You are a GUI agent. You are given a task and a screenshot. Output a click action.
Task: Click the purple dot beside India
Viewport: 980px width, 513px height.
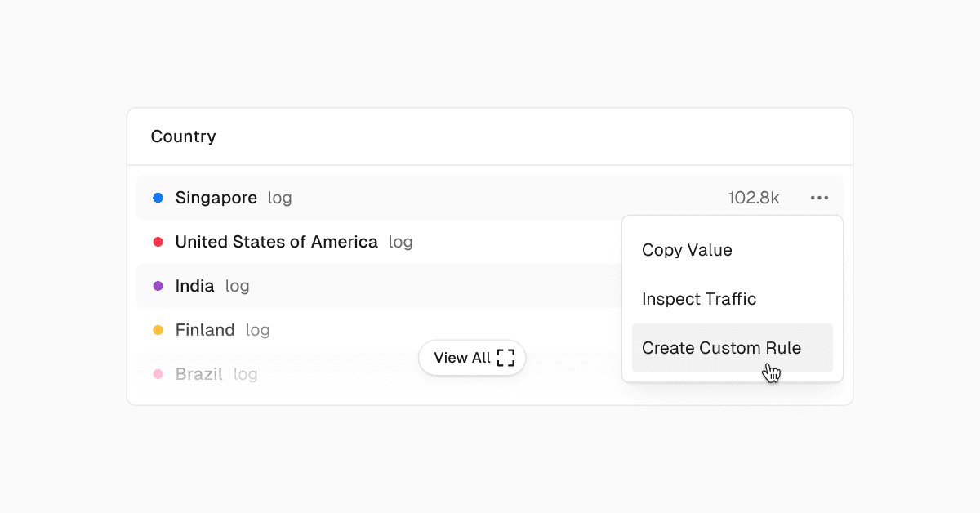pyautogui.click(x=158, y=286)
